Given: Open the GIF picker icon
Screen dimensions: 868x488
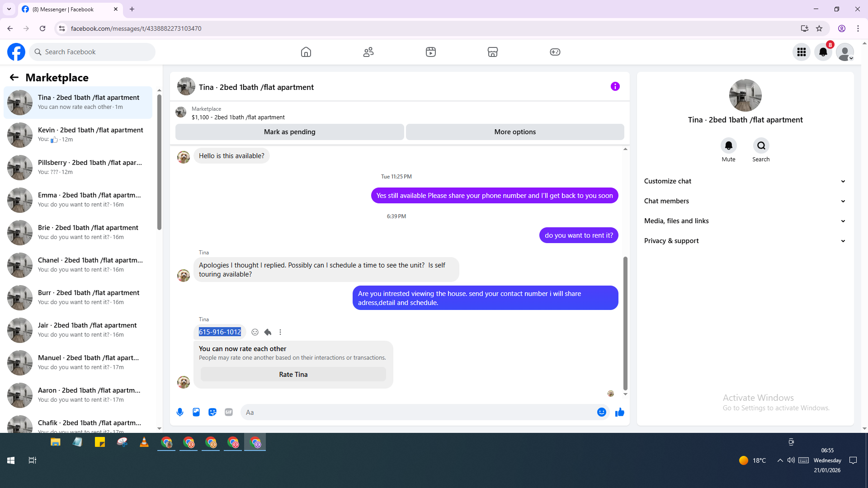Looking at the screenshot, I should [x=229, y=412].
